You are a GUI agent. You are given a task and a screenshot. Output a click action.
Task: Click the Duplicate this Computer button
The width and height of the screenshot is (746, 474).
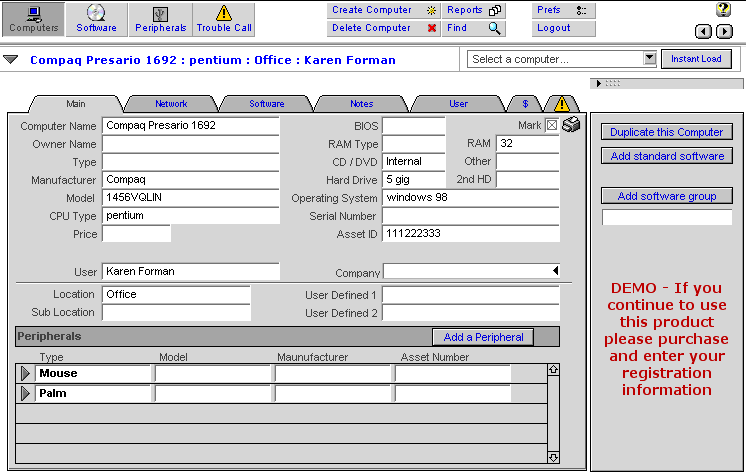[667, 132]
